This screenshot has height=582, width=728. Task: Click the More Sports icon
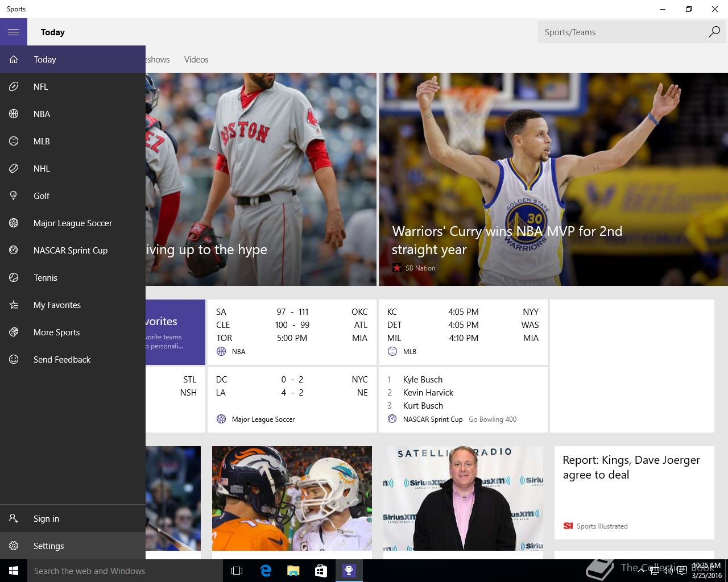[14, 332]
